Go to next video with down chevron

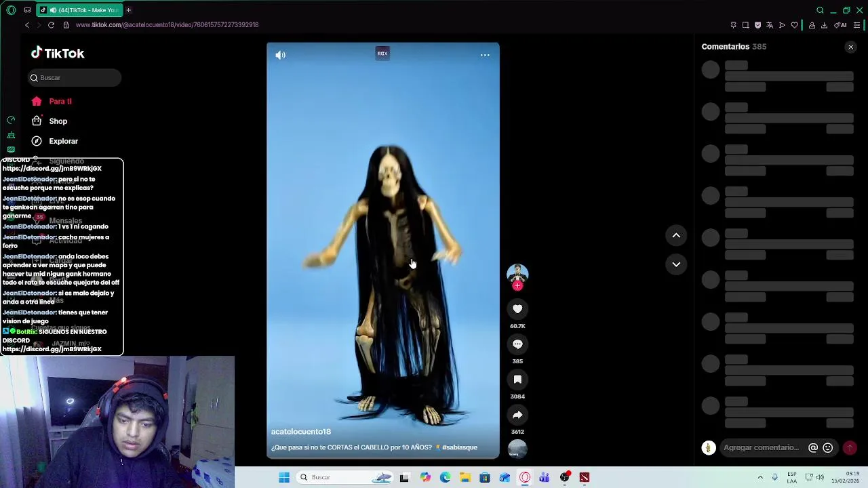(x=676, y=264)
